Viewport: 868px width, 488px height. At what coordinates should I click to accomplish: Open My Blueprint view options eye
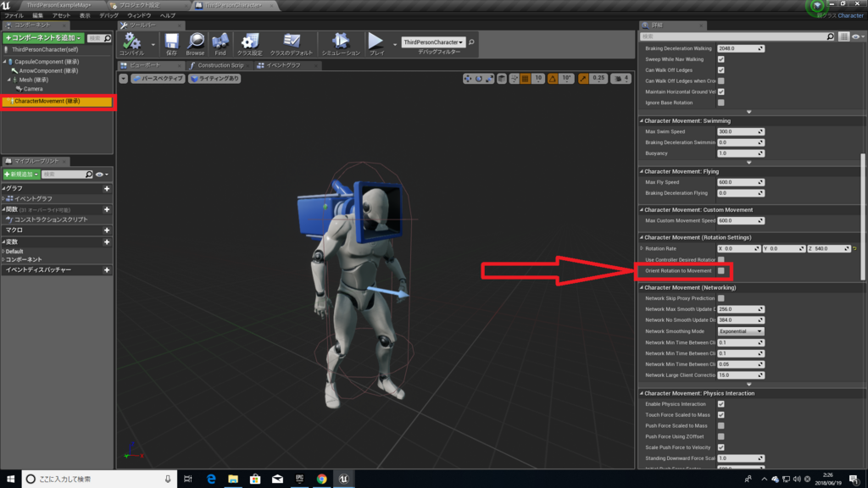pos(102,175)
